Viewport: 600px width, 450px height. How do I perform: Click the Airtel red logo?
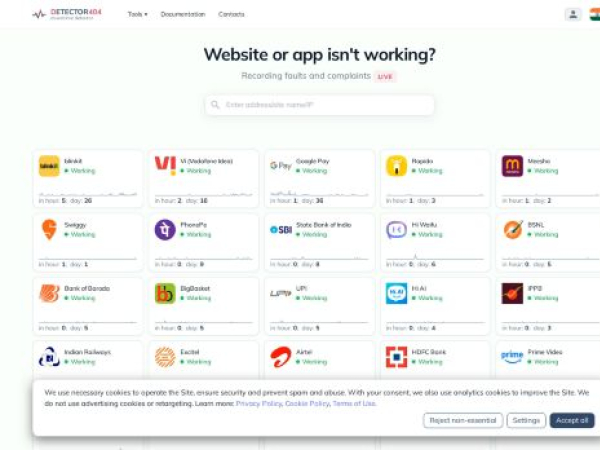point(281,357)
